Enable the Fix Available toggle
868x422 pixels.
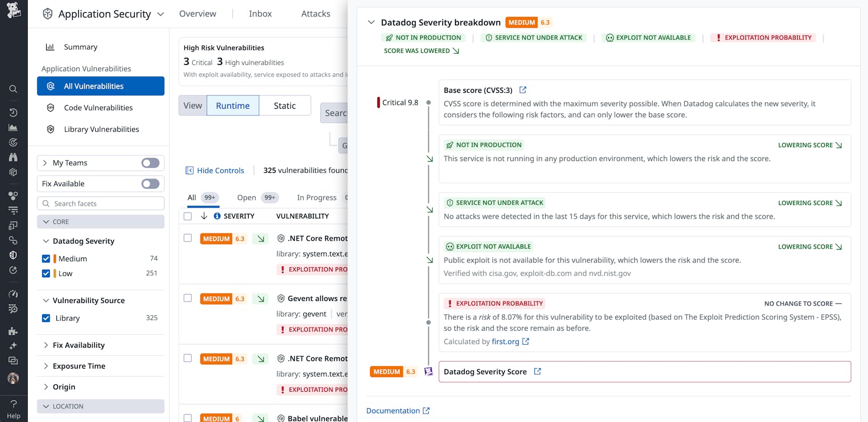point(150,184)
